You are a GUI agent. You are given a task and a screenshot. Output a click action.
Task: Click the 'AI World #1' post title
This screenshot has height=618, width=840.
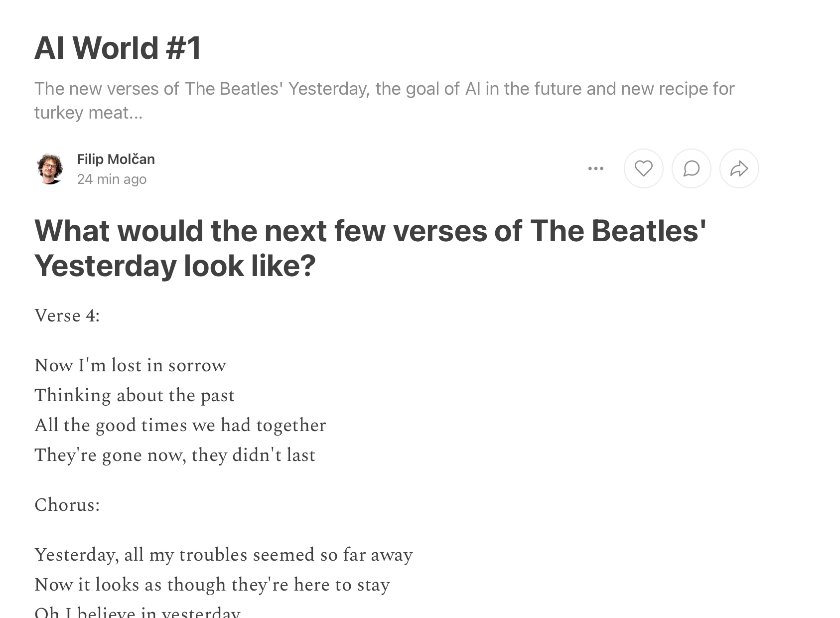click(x=118, y=48)
